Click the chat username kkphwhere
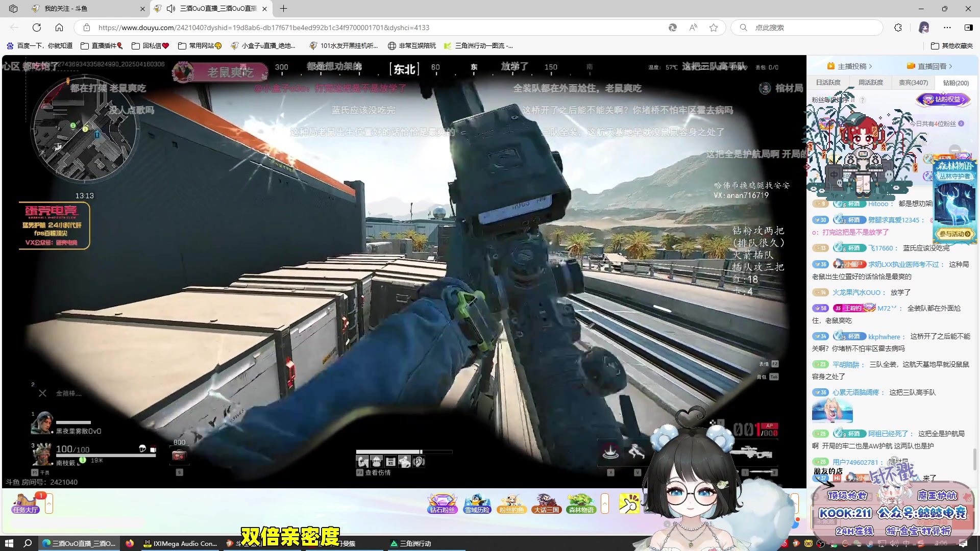This screenshot has height=551, width=980. 884,337
